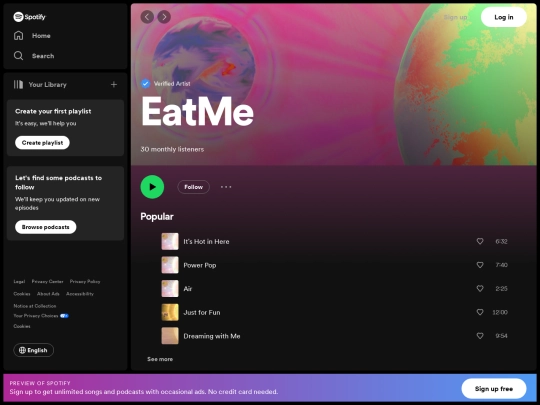Click the "Preview of Spotify" banner label
This screenshot has width=540, height=405.
[x=40, y=383]
